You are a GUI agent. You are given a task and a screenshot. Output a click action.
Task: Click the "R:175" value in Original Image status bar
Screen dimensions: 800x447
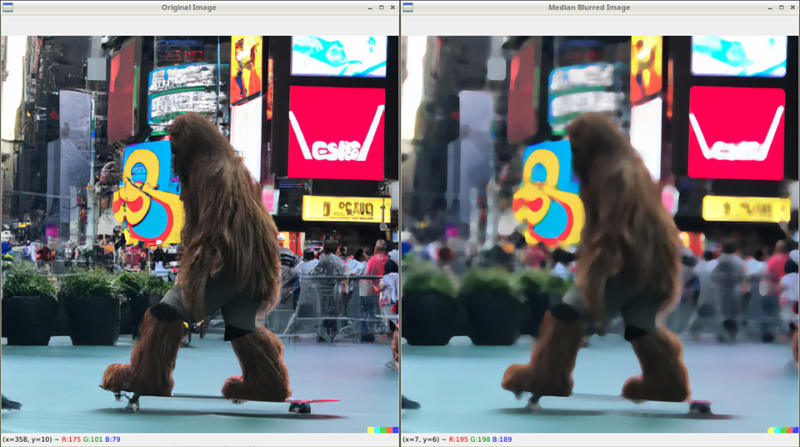(71, 439)
